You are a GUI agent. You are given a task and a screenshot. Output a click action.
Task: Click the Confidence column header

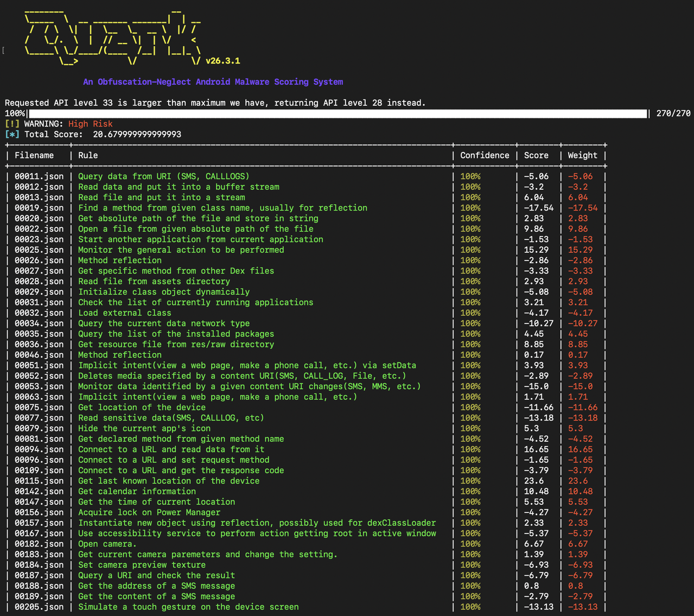pos(485,155)
